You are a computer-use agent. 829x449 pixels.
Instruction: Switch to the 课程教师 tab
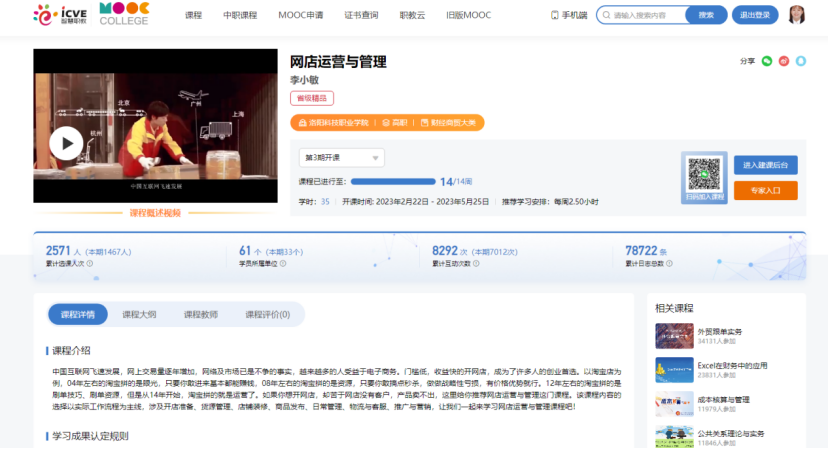coord(200,314)
